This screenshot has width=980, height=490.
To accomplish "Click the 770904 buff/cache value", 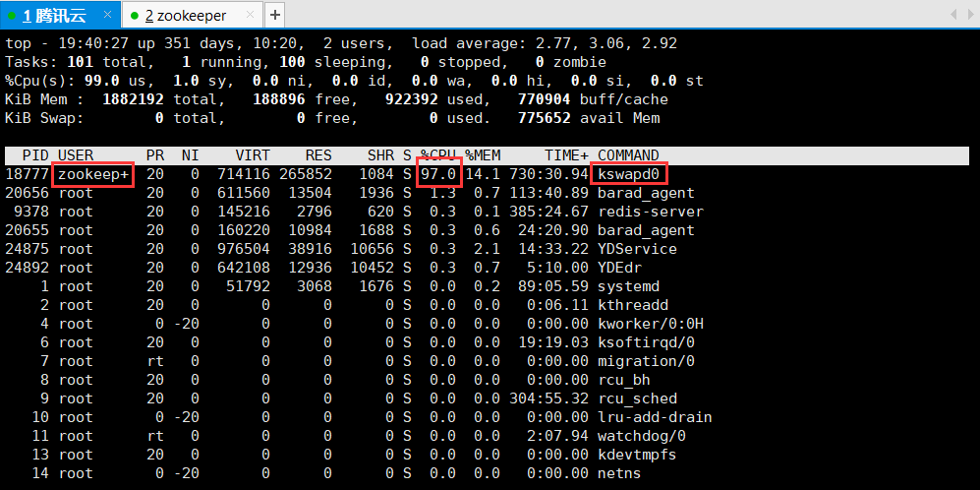I will (x=545, y=99).
